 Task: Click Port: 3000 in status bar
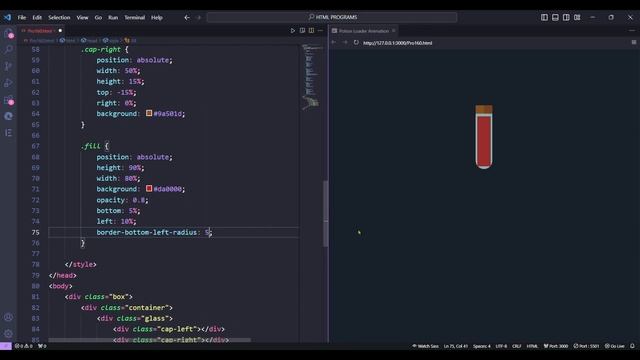[556, 346]
